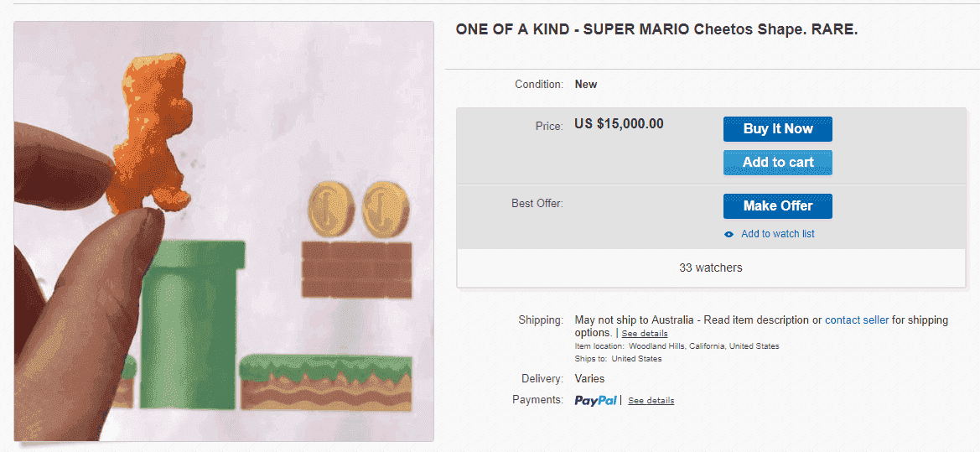Add the Cheetos item to cart

tap(777, 163)
